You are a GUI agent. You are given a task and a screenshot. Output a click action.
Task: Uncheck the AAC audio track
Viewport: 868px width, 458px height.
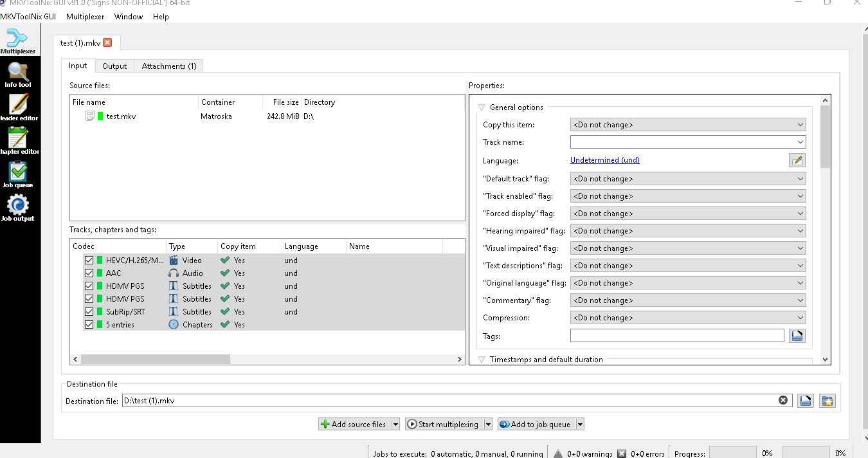pyautogui.click(x=89, y=273)
